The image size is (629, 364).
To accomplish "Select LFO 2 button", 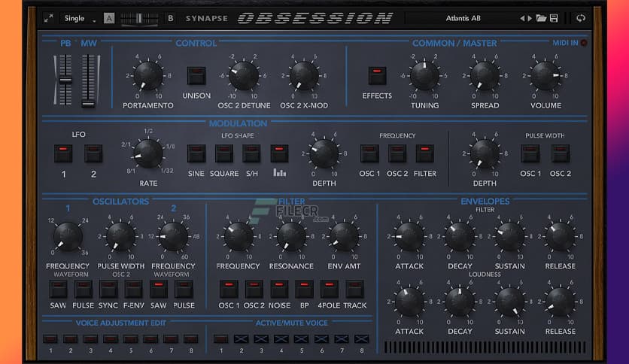I will (93, 153).
